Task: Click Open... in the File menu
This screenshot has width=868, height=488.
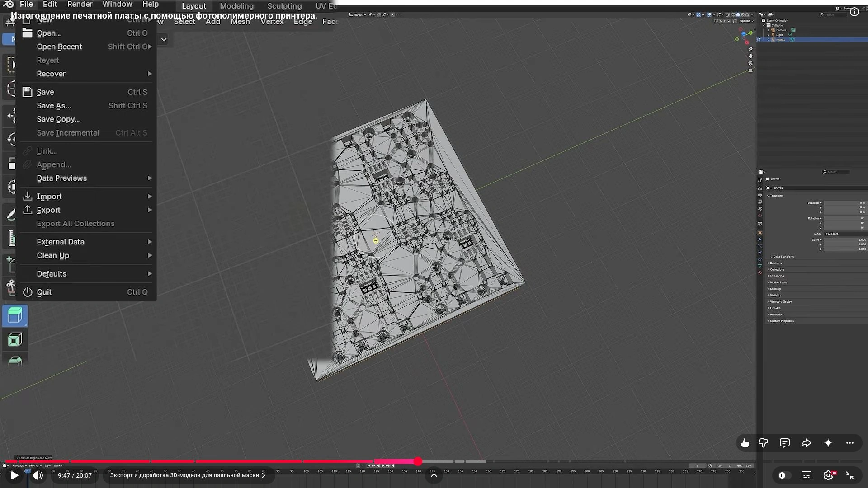Action: [86, 33]
